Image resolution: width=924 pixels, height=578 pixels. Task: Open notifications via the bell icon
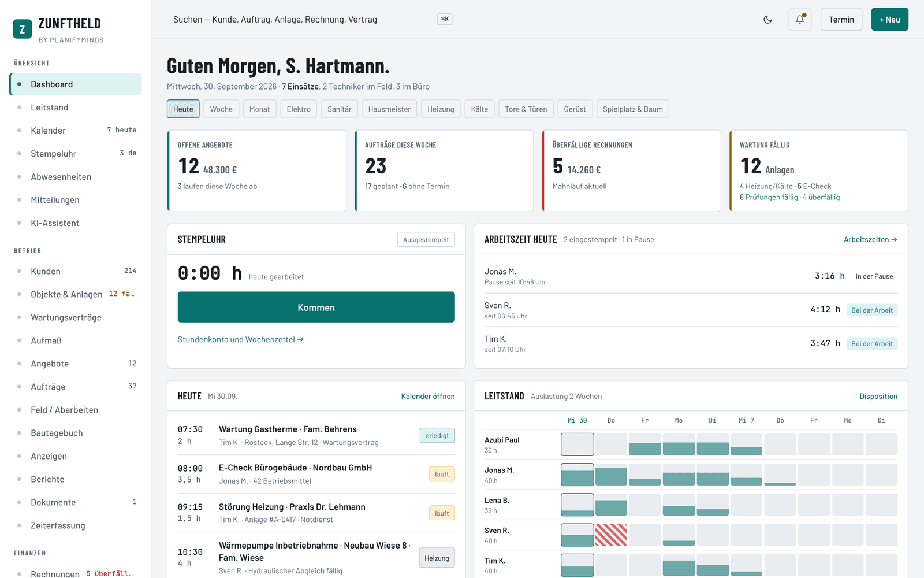tap(800, 20)
